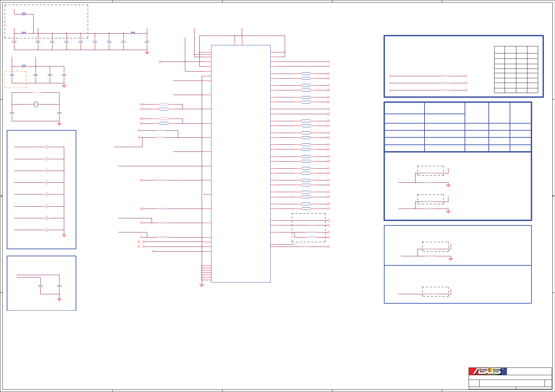The image size is (555, 392).
Task: Click the black-lined grid table
Action: [516, 70]
